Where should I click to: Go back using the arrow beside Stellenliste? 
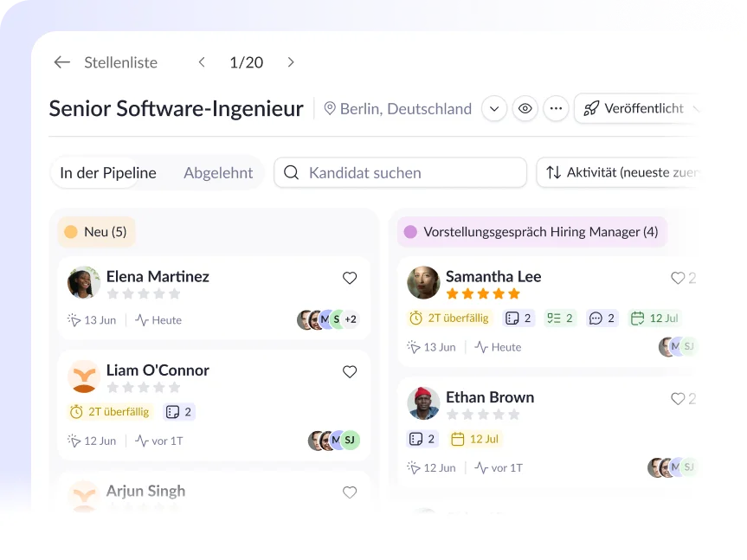click(62, 62)
